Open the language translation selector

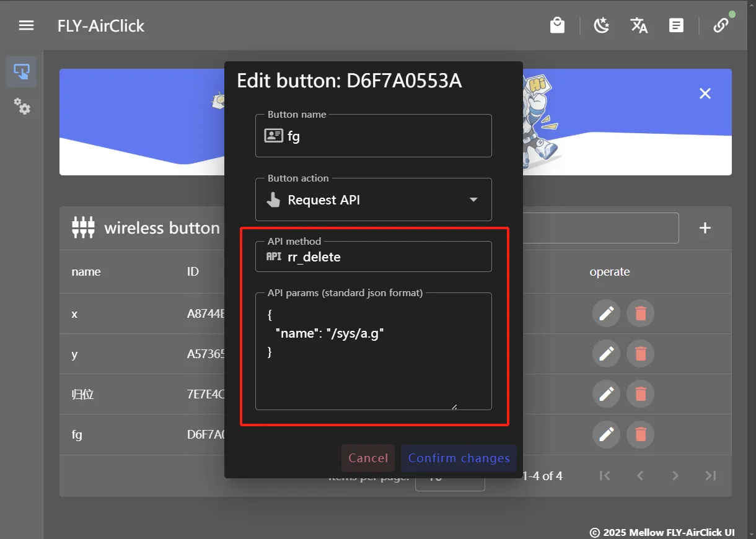pyautogui.click(x=639, y=25)
